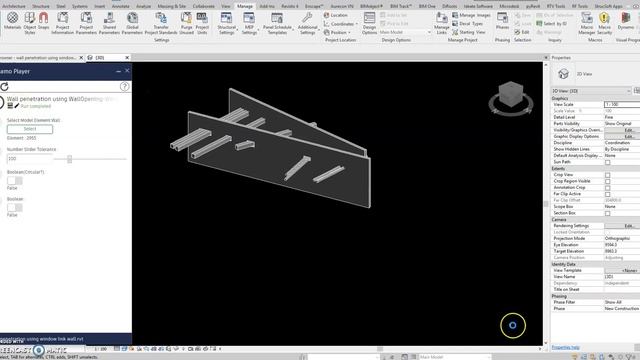Click Starting View
640x360 pixels.
[x=469, y=32]
